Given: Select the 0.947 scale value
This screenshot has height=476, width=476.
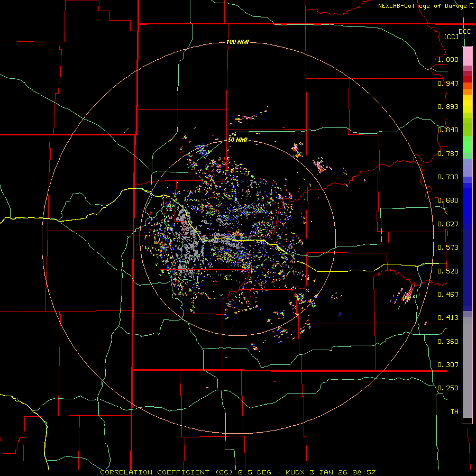Looking at the screenshot, I should pyautogui.click(x=448, y=83).
